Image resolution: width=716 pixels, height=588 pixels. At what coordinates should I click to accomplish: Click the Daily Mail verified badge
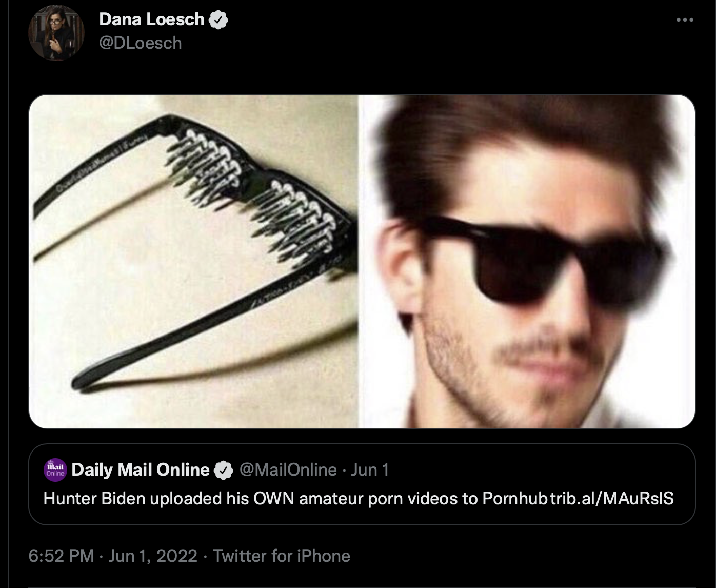click(223, 470)
